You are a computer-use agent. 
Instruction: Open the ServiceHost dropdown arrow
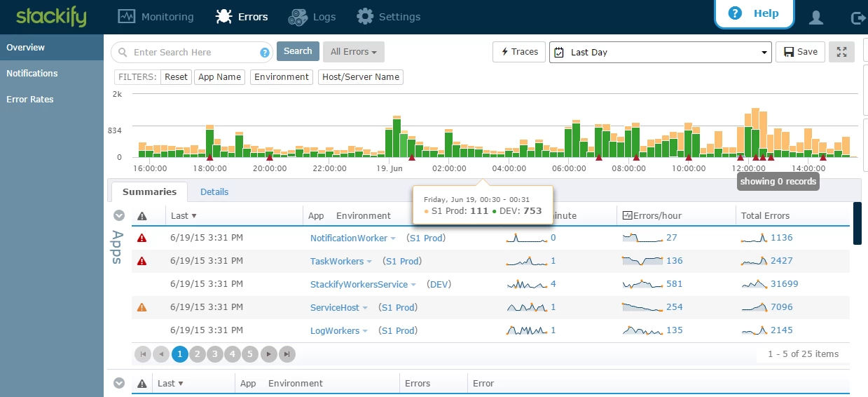366,308
